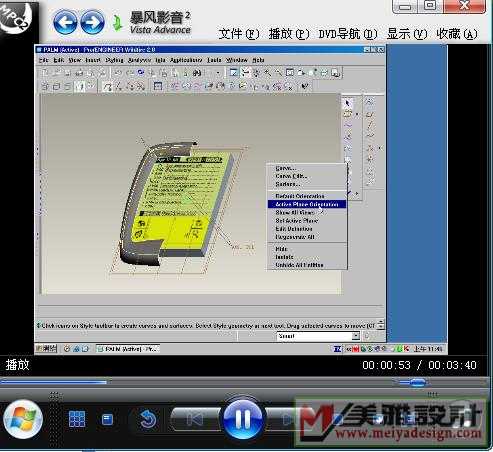Open the View menu in Pro/ENGINEER
The height and width of the screenshot is (452, 493).
pyautogui.click(x=75, y=60)
